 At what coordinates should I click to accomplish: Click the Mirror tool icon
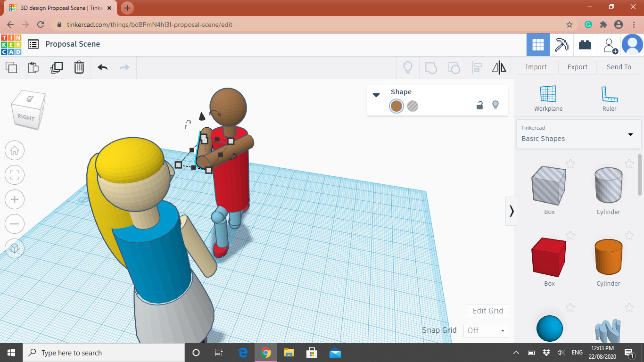coord(499,67)
